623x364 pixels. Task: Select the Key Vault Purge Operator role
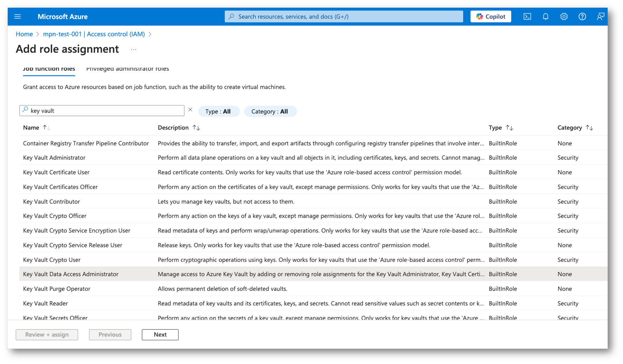[x=57, y=289]
